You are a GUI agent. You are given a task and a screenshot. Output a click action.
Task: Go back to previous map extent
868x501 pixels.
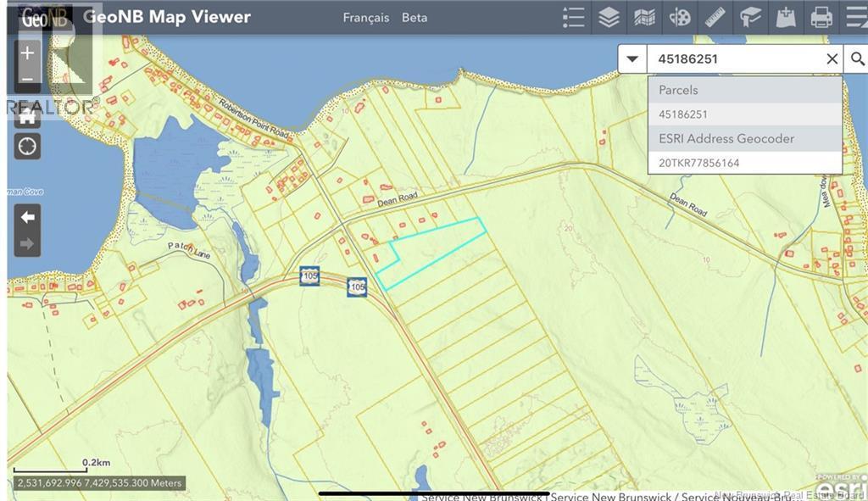26,216
